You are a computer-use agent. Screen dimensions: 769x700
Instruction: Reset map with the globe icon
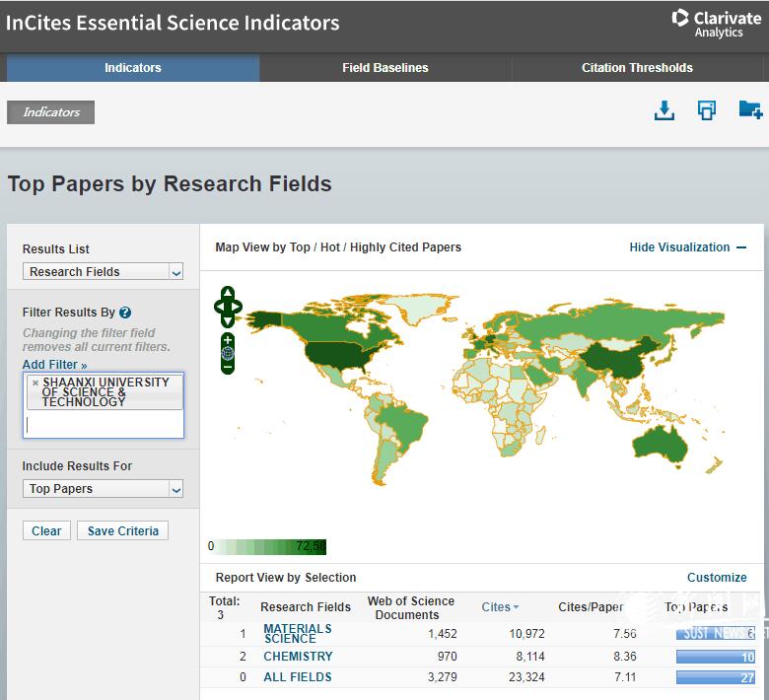pos(228,353)
